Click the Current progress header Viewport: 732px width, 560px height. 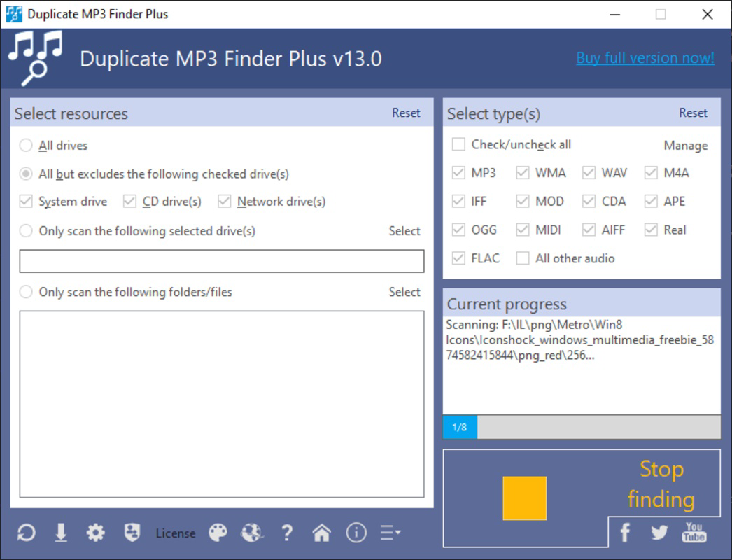click(x=507, y=304)
